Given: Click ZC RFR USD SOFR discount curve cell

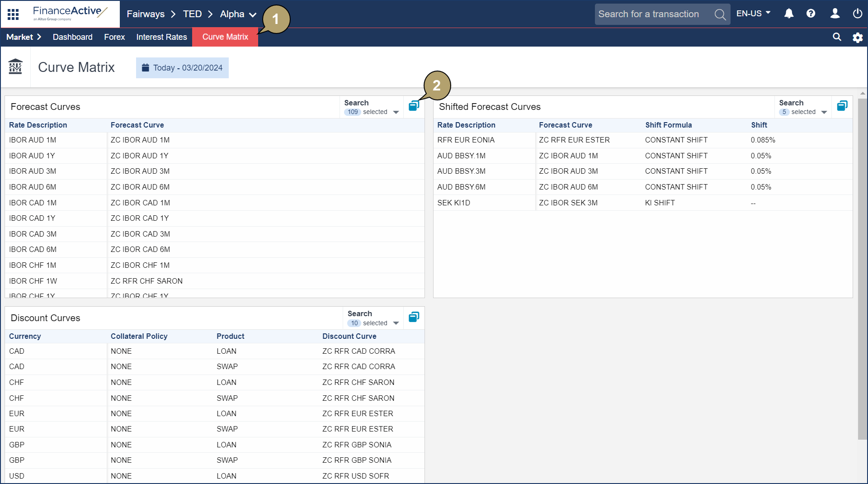Looking at the screenshot, I should 355,476.
